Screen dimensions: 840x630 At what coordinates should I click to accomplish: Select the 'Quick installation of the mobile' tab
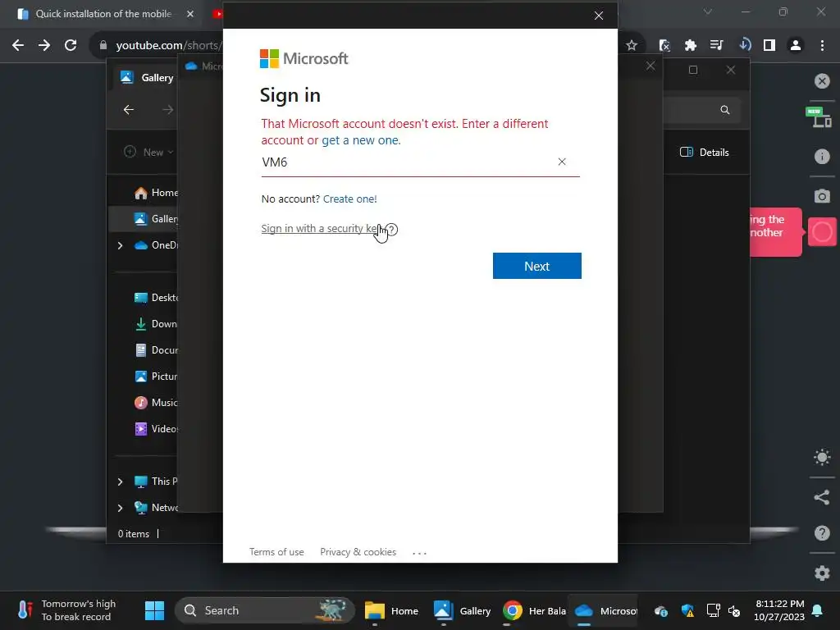point(103,14)
